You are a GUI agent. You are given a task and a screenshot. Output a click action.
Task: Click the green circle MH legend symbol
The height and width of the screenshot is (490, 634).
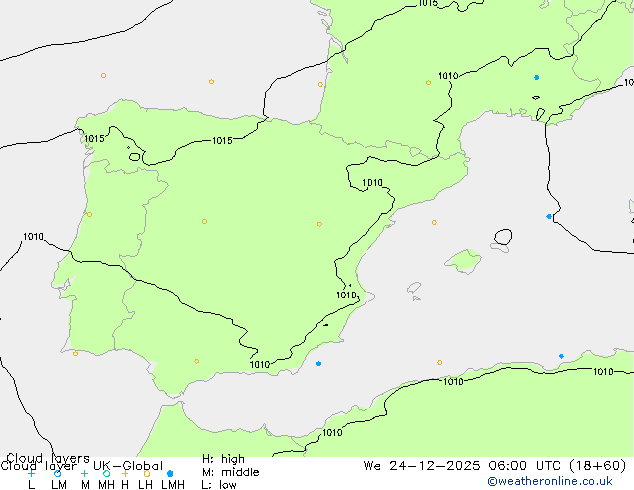click(x=106, y=473)
